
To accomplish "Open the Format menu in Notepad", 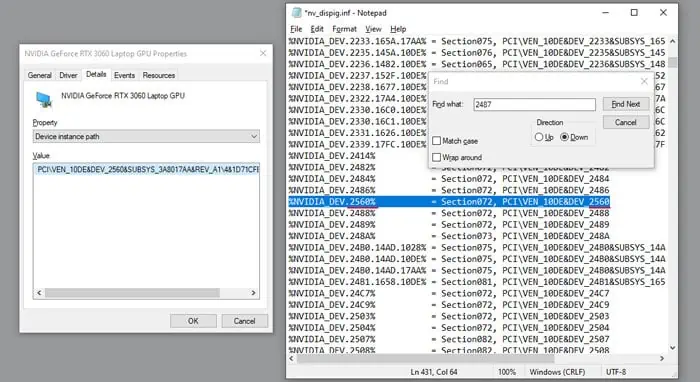I will click(344, 29).
